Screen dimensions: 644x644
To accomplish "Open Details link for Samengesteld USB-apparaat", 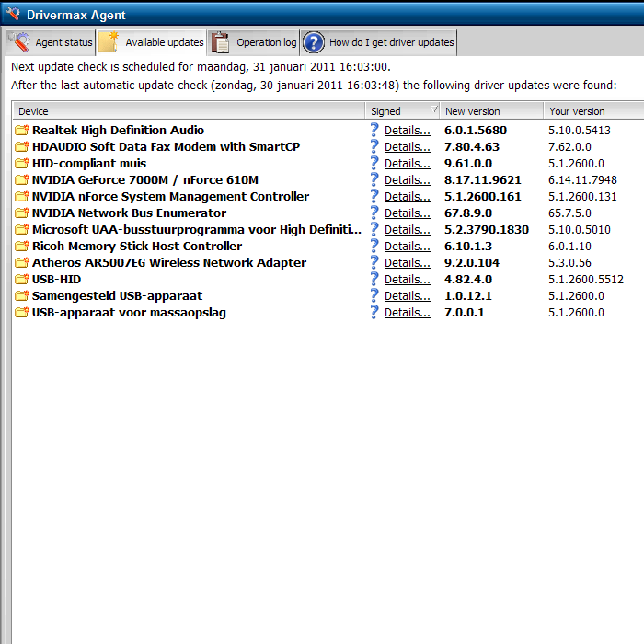I will (408, 295).
